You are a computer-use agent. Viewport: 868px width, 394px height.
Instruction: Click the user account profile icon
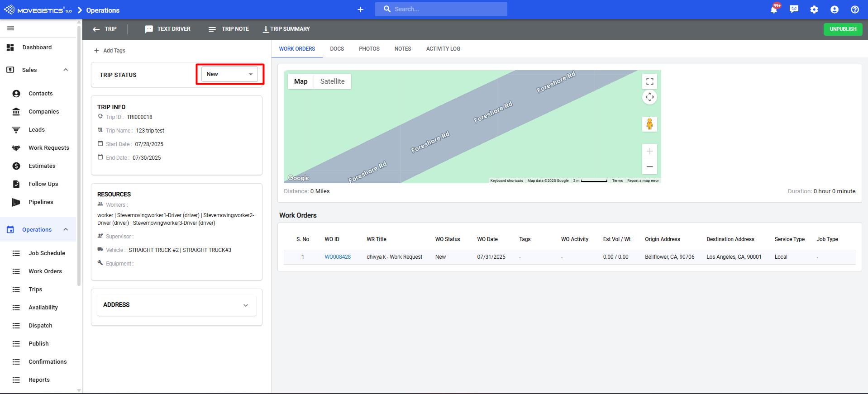coord(835,9)
